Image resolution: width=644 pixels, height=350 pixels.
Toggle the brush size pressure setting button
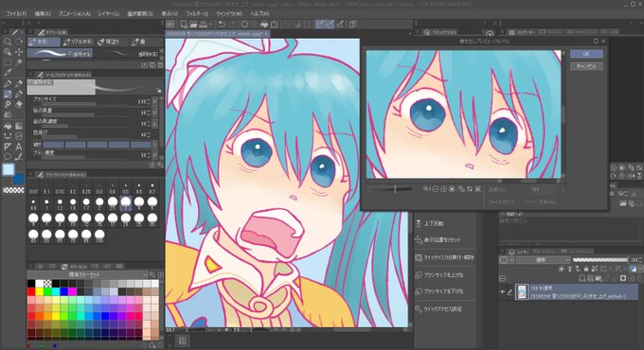coord(154,101)
